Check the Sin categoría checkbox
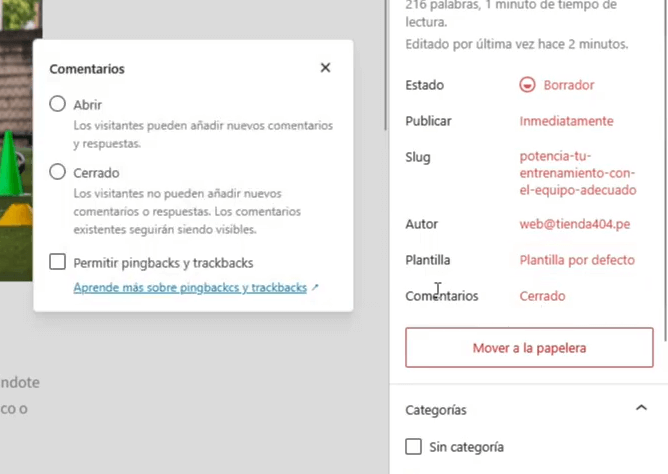This screenshot has width=668, height=474. pyautogui.click(x=414, y=446)
